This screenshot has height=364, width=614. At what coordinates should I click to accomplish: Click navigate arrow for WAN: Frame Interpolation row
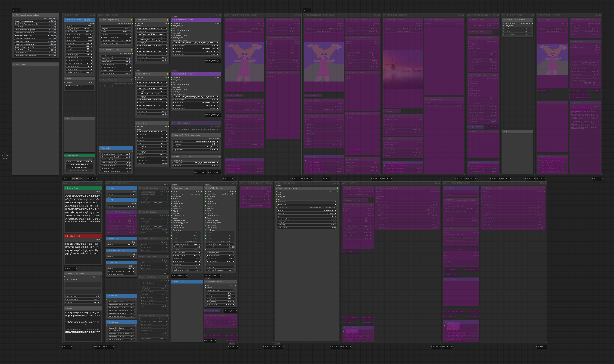(55, 56)
